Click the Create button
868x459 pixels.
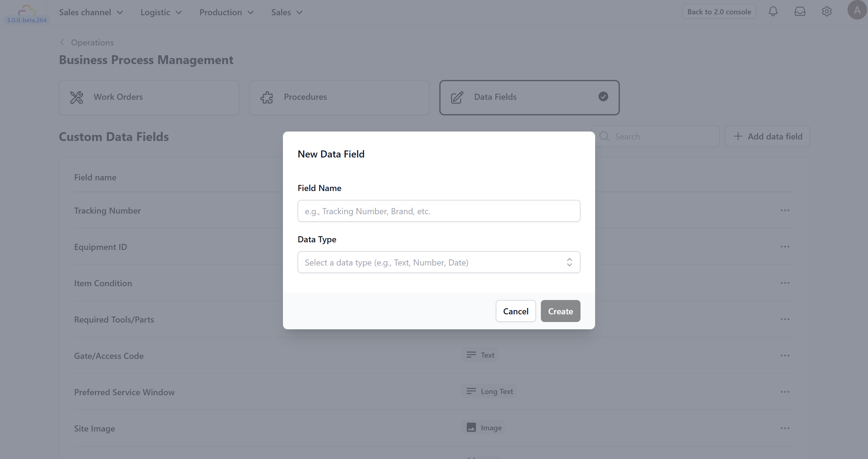(560, 311)
